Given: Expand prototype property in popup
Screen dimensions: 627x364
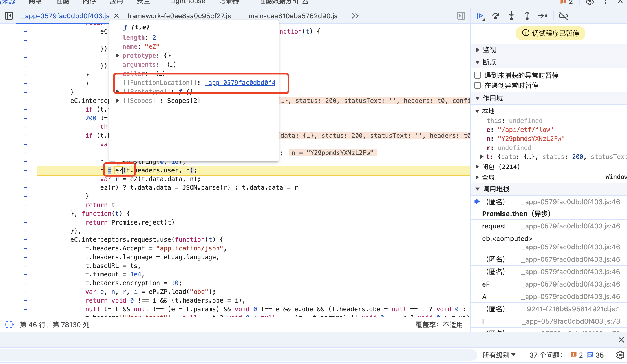Looking at the screenshot, I should tap(118, 56).
